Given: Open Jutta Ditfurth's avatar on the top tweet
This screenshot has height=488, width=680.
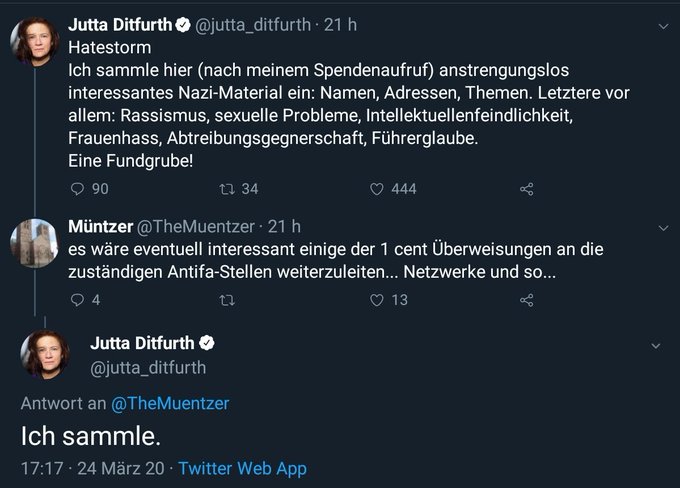Looking at the screenshot, I should pyautogui.click(x=35, y=41).
